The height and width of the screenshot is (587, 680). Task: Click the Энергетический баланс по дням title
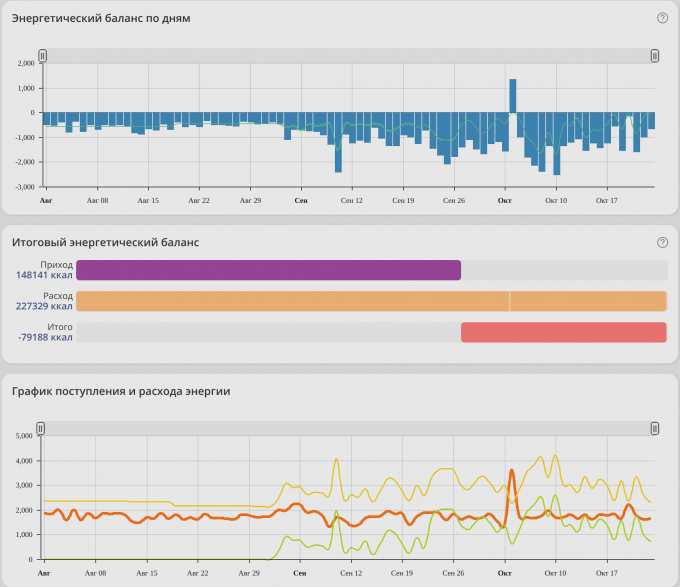click(100, 18)
